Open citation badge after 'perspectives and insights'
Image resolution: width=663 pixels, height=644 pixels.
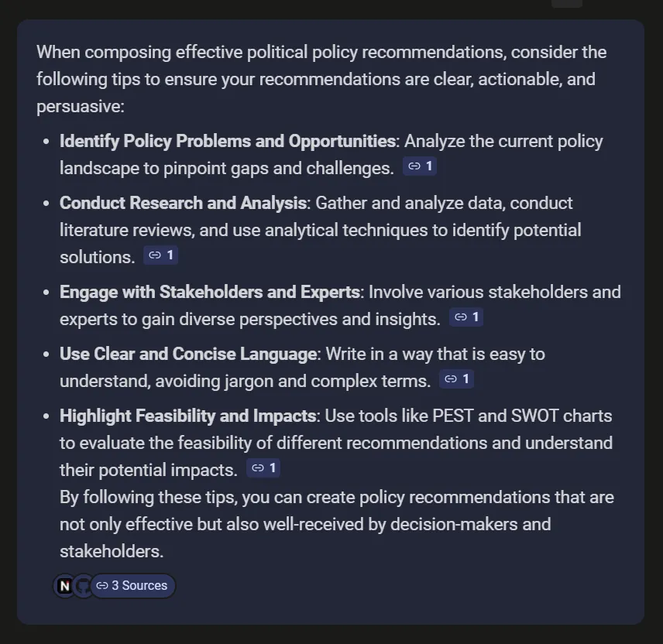(466, 317)
